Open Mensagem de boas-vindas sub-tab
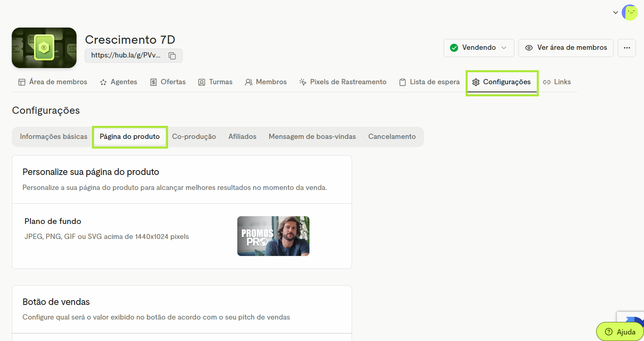 [x=312, y=136]
